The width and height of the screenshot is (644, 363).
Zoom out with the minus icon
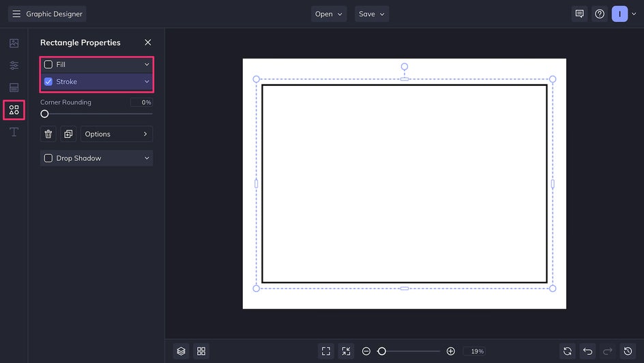click(366, 351)
